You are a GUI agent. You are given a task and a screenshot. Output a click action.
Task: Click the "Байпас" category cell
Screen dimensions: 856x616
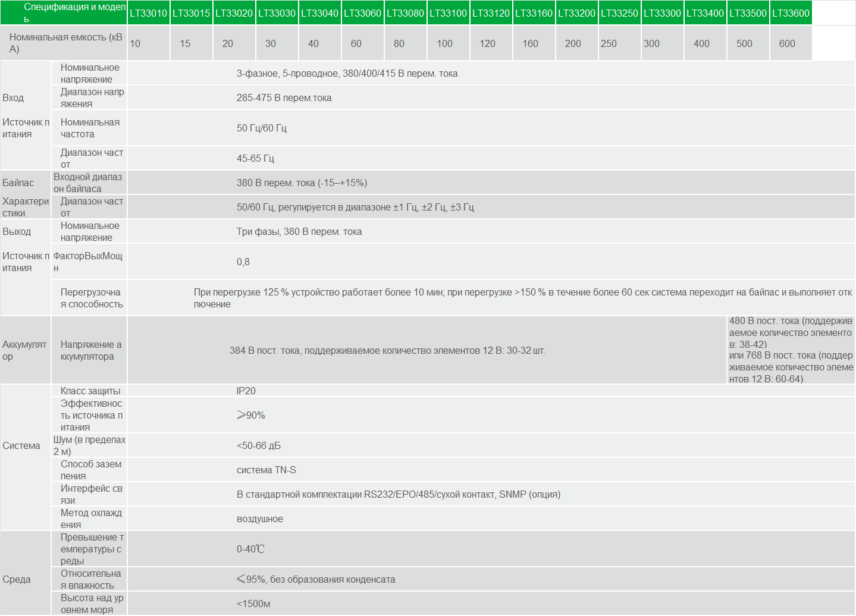tap(18, 183)
